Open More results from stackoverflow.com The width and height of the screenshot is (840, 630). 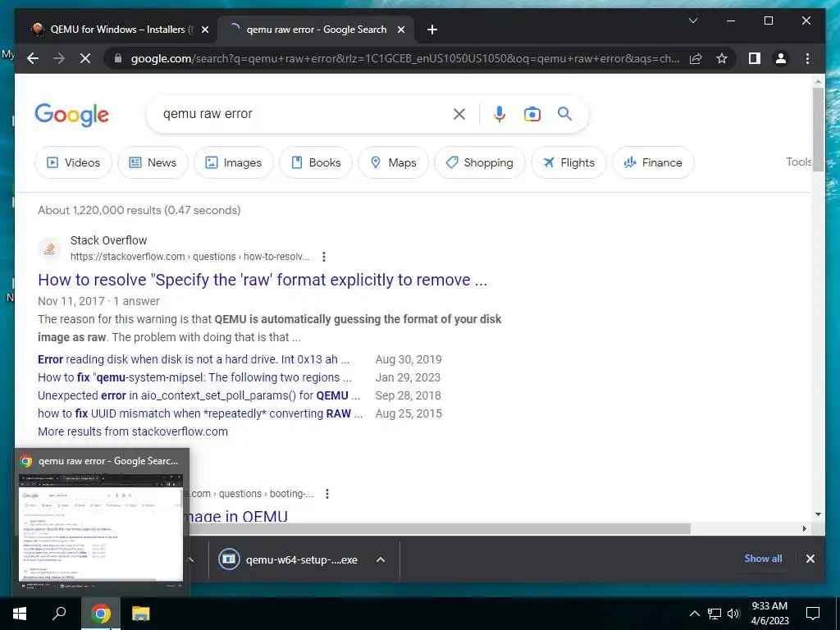pyautogui.click(x=133, y=431)
